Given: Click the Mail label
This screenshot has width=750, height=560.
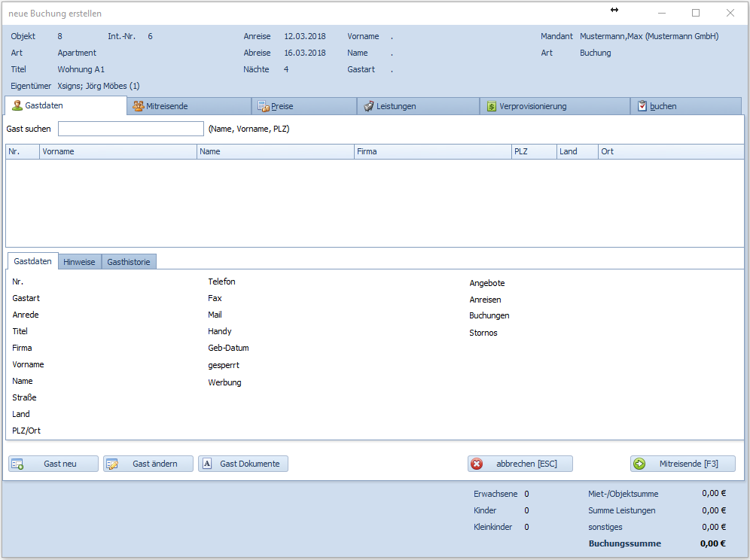Looking at the screenshot, I should [x=215, y=315].
